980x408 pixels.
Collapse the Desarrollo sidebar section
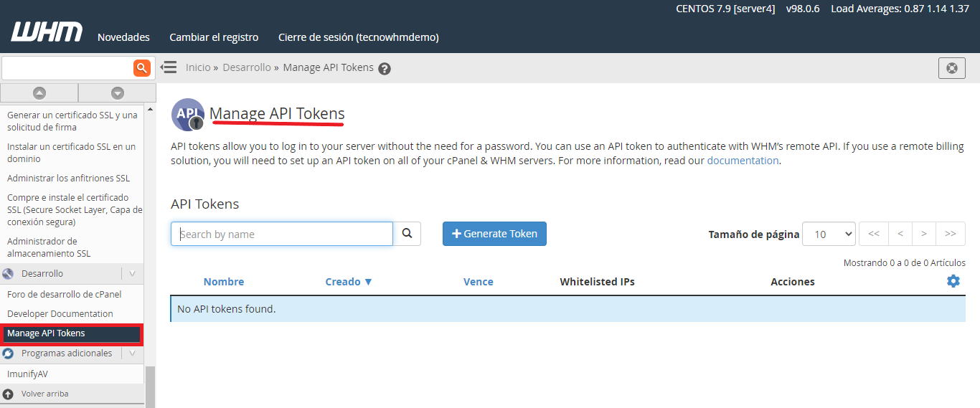pos(132,273)
